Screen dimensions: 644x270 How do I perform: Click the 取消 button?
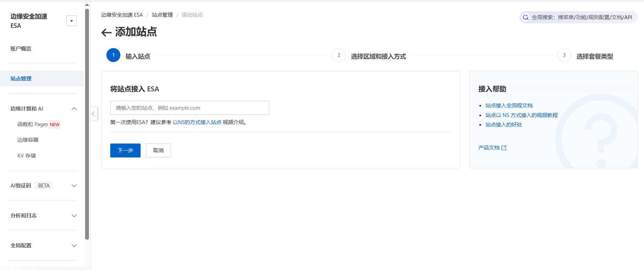[x=158, y=151]
